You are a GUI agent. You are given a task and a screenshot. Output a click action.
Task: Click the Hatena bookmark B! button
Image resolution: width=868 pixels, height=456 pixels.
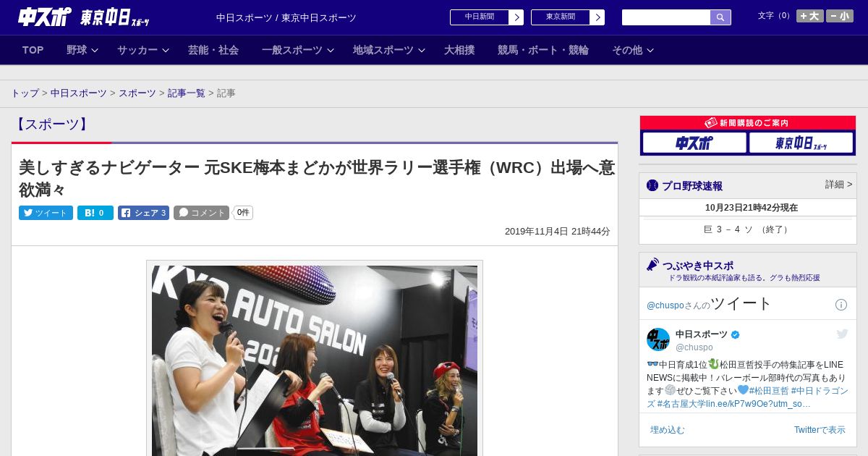95,213
